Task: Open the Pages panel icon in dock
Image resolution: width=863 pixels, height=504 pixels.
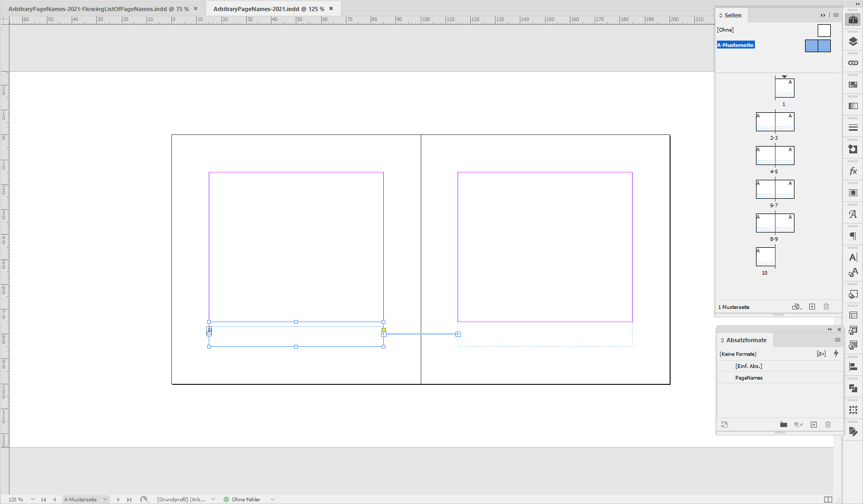Action: coord(853,20)
